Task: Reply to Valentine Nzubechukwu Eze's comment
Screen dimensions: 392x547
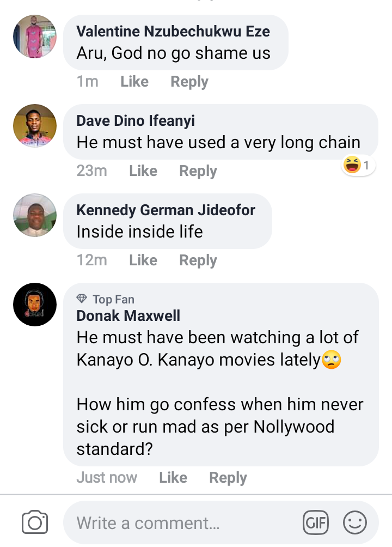Action: click(x=189, y=82)
